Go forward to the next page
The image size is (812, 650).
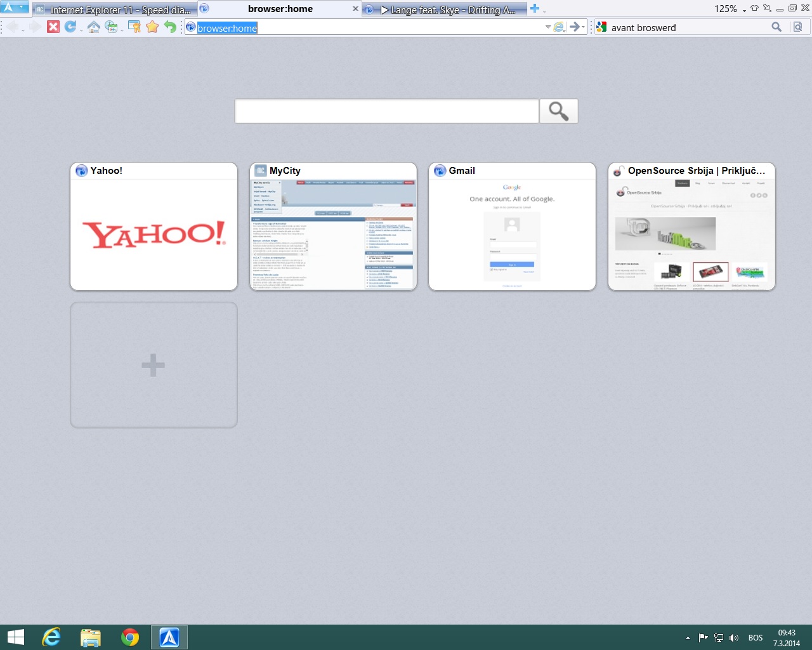point(36,27)
